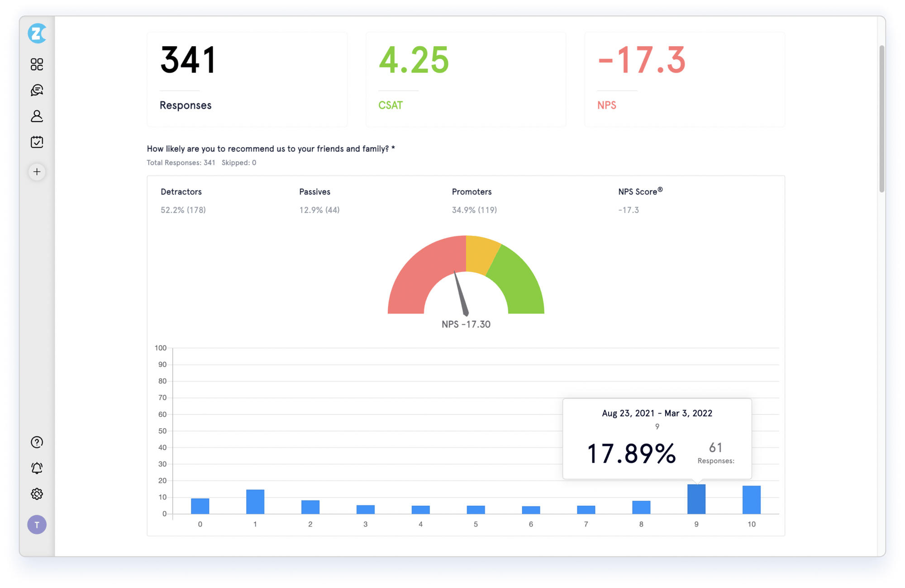This screenshot has width=905, height=588.
Task: Open the chat responses icon
Action: coord(37,90)
